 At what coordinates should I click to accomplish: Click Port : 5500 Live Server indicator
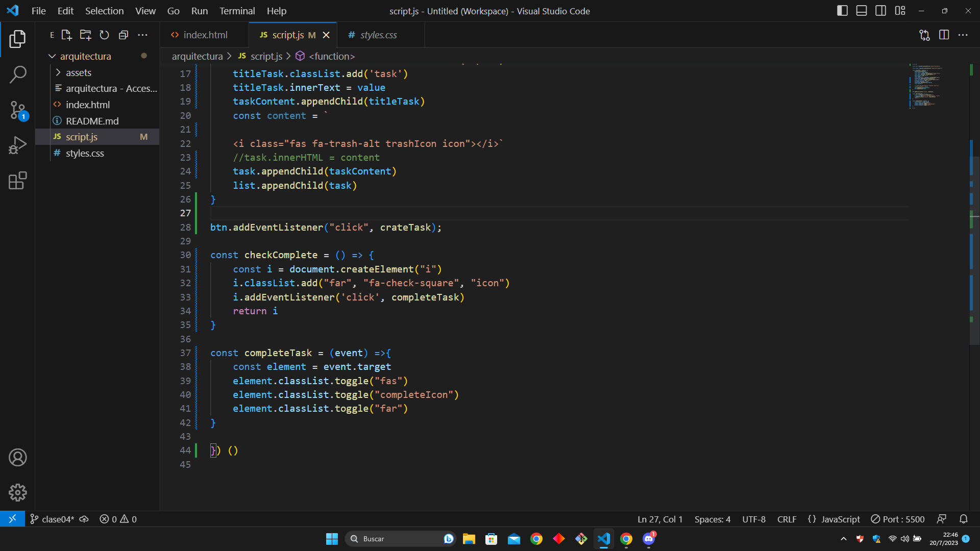pyautogui.click(x=897, y=519)
